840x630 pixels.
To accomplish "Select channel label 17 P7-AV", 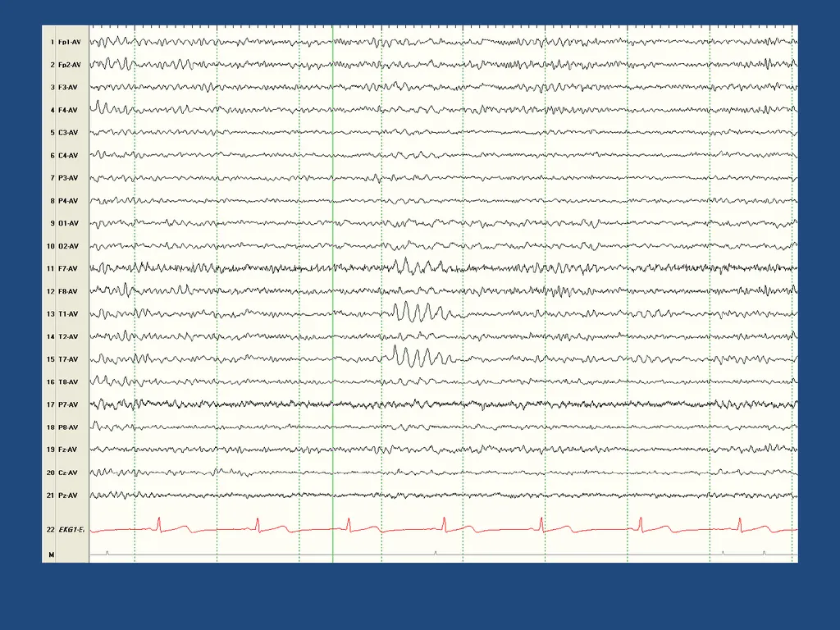I will click(x=62, y=405).
